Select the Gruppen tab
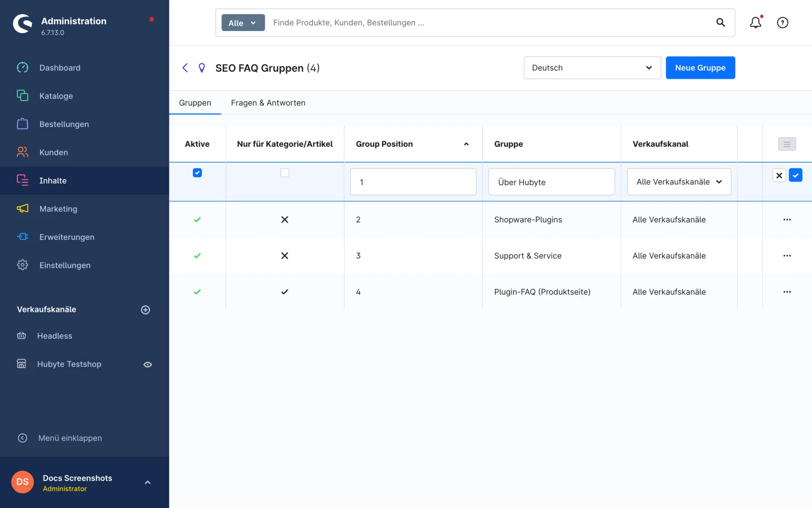Image resolution: width=812 pixels, height=508 pixels. click(195, 103)
